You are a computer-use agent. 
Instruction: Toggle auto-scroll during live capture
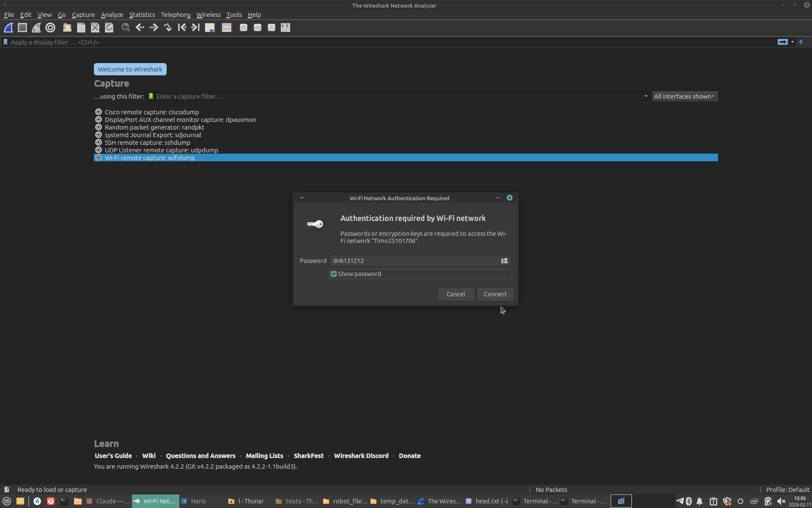click(x=210, y=28)
